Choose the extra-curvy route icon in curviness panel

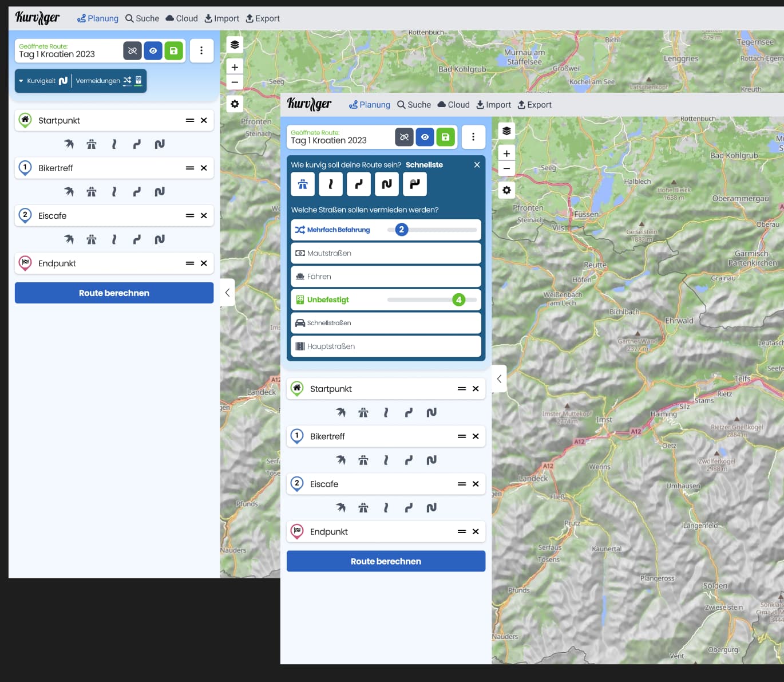[415, 184]
